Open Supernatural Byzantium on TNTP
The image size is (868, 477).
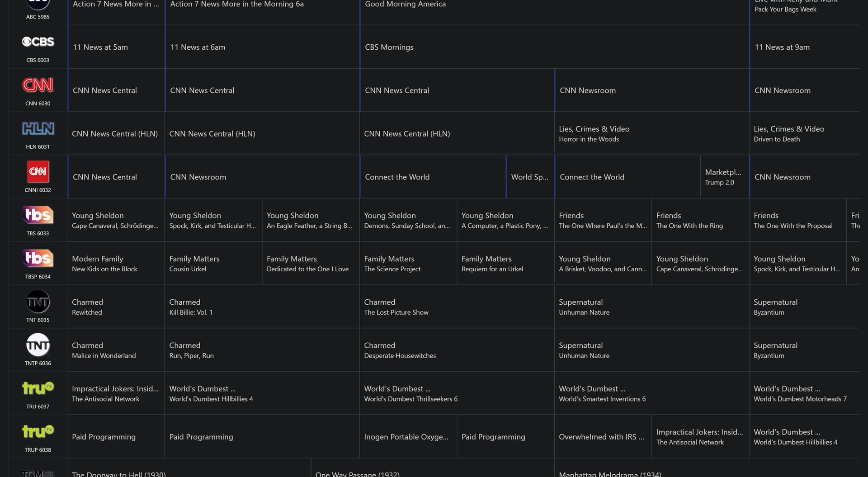point(804,350)
